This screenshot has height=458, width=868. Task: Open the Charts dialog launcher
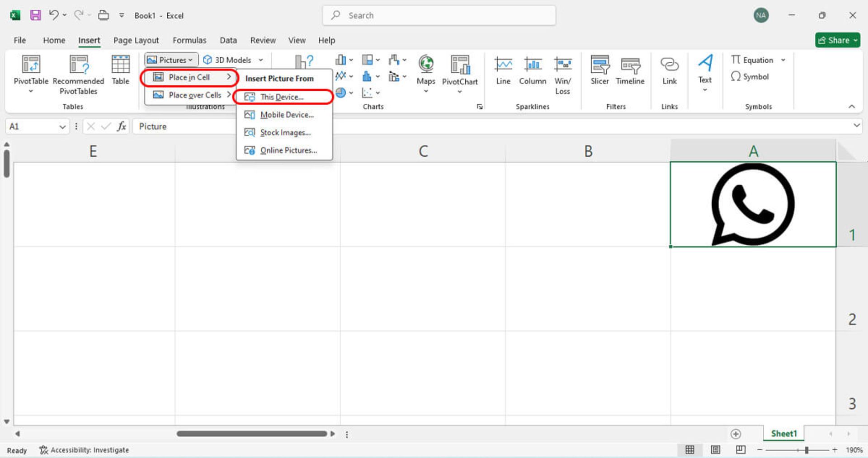point(480,107)
